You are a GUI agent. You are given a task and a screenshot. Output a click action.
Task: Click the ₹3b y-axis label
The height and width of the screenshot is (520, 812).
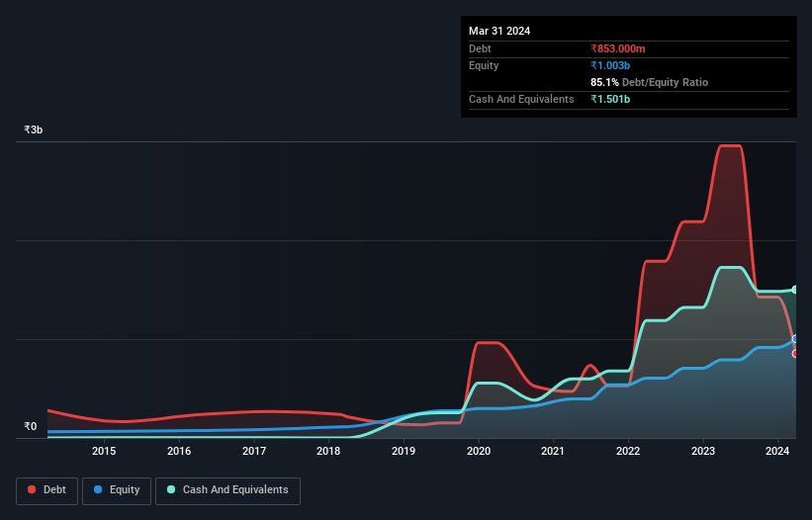34,130
